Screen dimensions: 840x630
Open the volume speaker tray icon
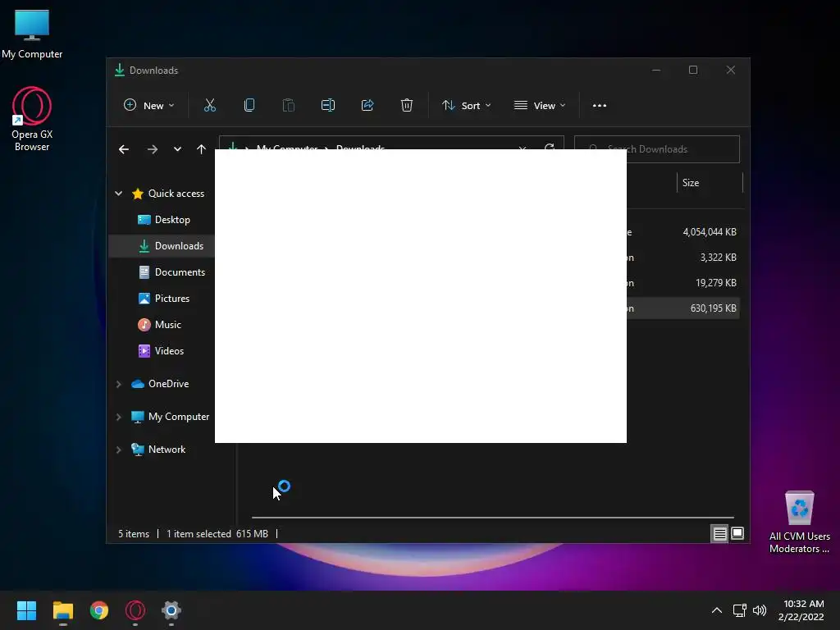coord(760,610)
